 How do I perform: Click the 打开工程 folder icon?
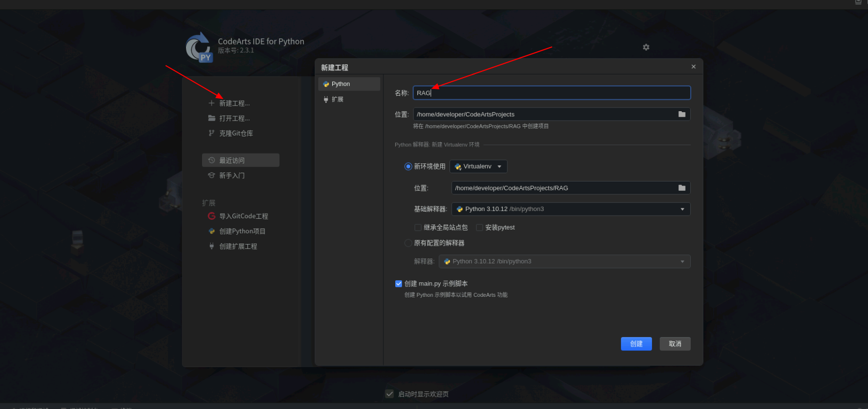(x=211, y=118)
